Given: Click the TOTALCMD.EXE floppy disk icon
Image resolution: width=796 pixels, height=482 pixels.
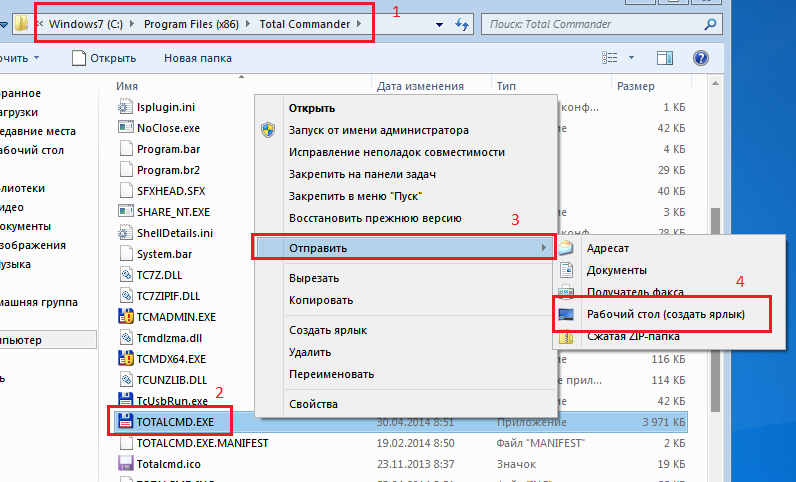Looking at the screenshot, I should pos(125,422).
